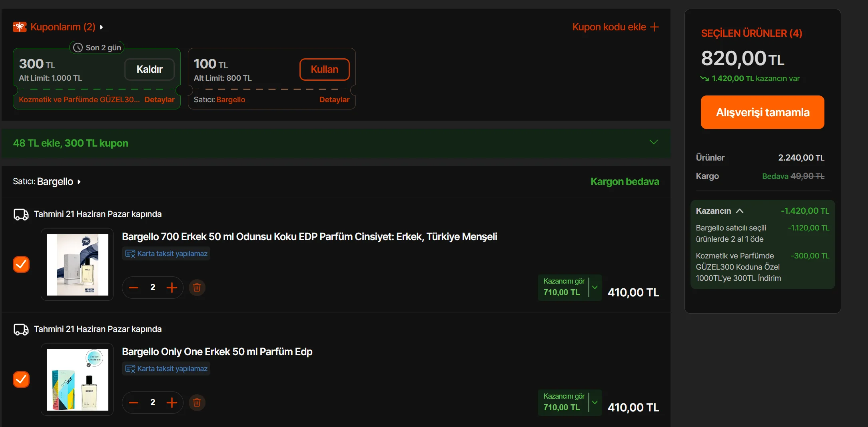This screenshot has width=868, height=427.
Task: Remove Bargello Only One via trash icon
Action: tap(197, 402)
